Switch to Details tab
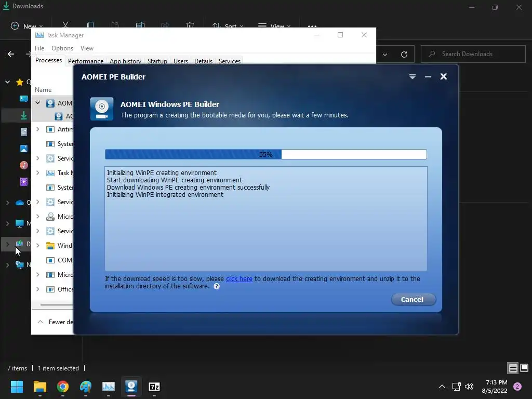The image size is (532, 399). [x=203, y=61]
